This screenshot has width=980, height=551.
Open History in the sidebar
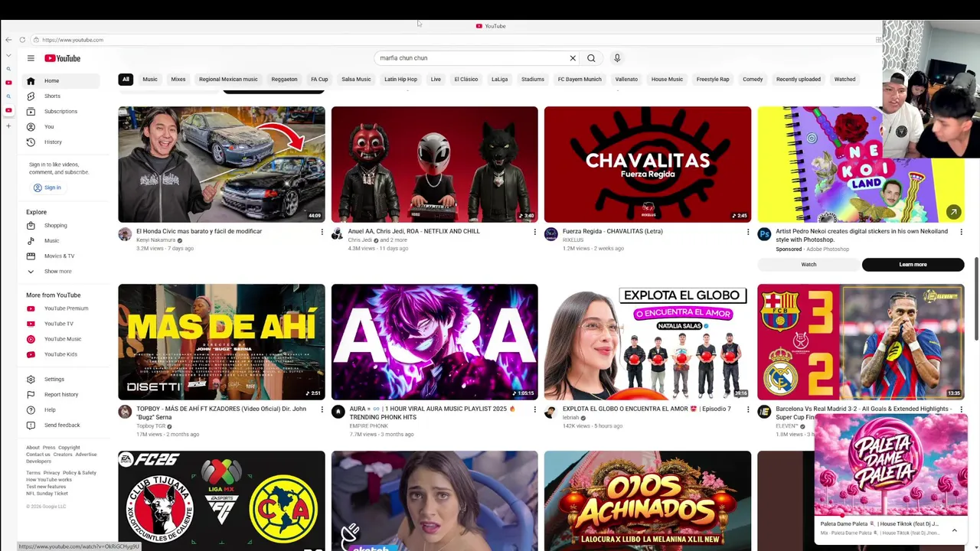[x=61, y=142]
